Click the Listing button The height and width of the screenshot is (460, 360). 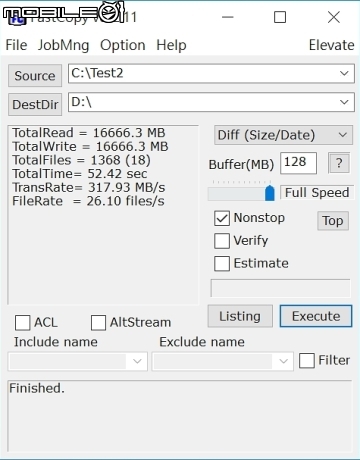click(x=240, y=316)
